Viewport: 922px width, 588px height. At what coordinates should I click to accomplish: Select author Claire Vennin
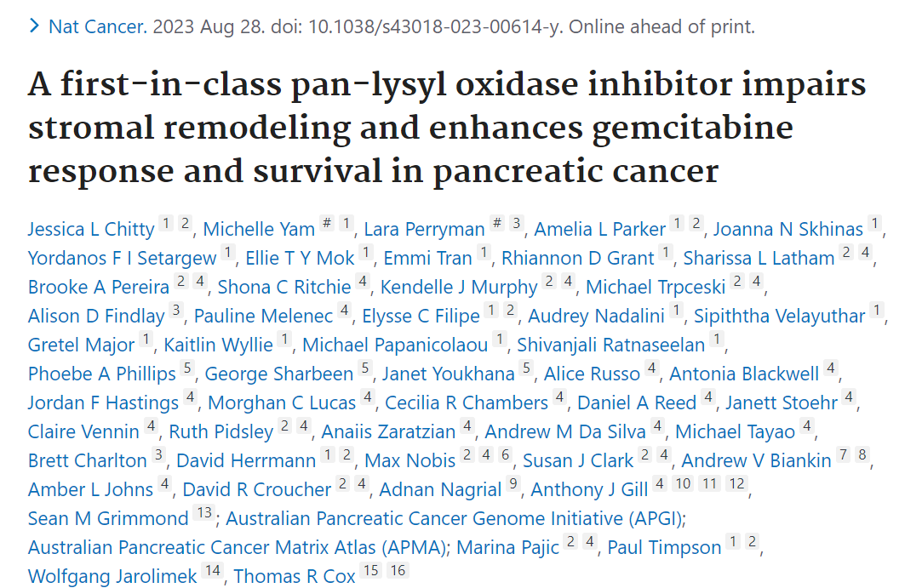coord(83,431)
